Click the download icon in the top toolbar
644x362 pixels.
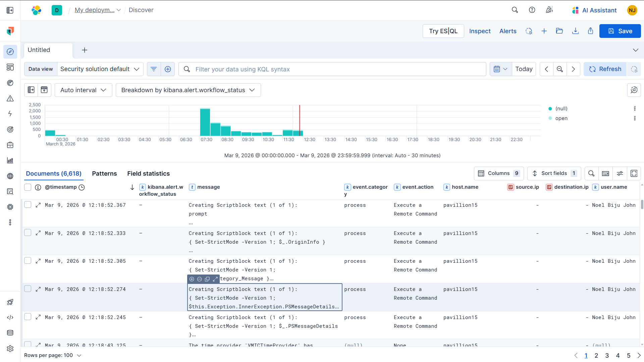coord(576,31)
